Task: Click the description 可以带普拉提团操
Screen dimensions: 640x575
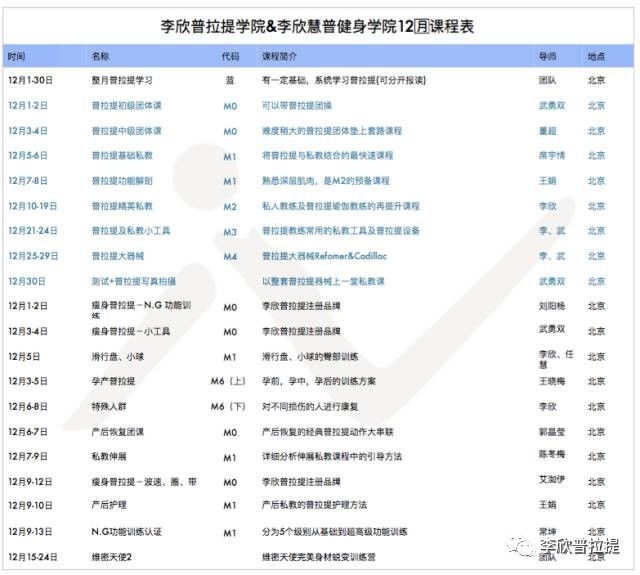Action: click(x=297, y=106)
